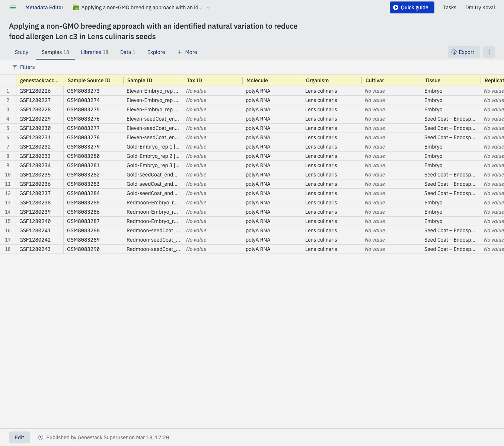Click the Tax ID column header
504x446 pixels.
click(213, 80)
